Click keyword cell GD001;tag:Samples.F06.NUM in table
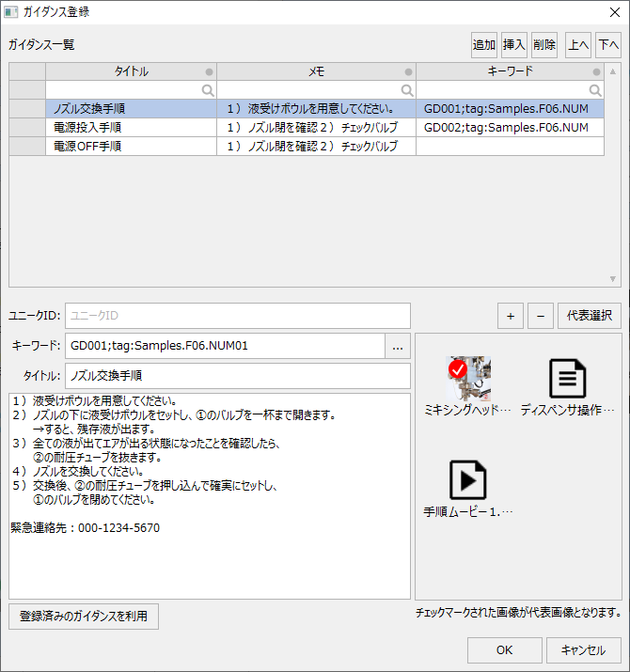Image resolution: width=630 pixels, height=672 pixels. point(510,109)
